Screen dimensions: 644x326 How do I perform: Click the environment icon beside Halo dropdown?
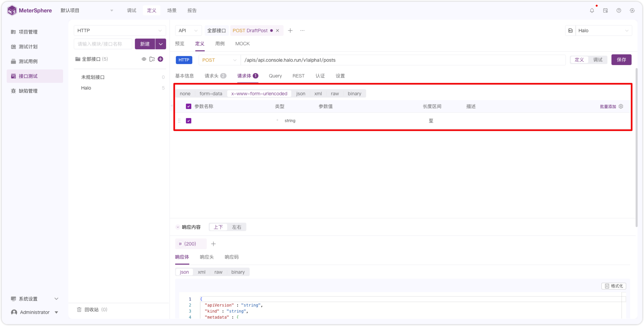point(571,31)
